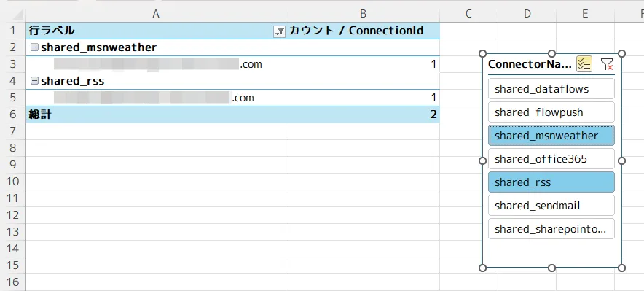
Task: Click the shared_msnweather row label
Action: click(x=98, y=47)
